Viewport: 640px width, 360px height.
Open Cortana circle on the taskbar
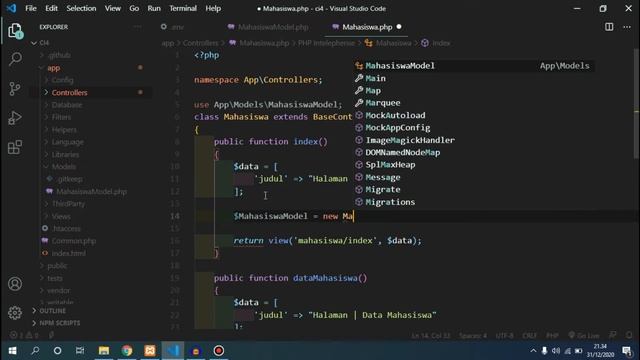coord(57,351)
